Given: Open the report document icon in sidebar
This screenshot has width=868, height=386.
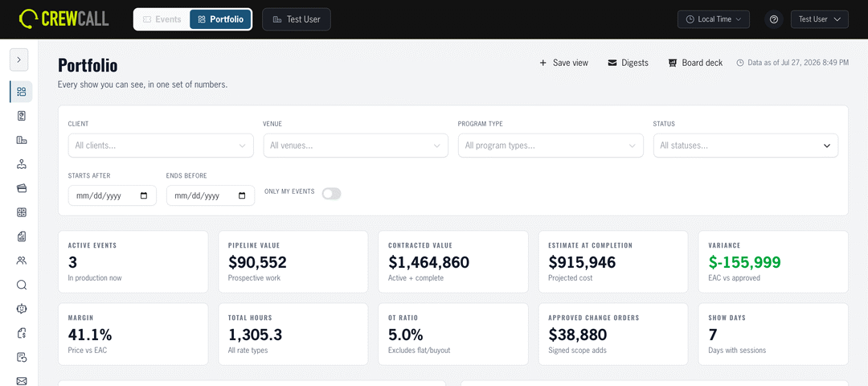Looking at the screenshot, I should (22, 236).
